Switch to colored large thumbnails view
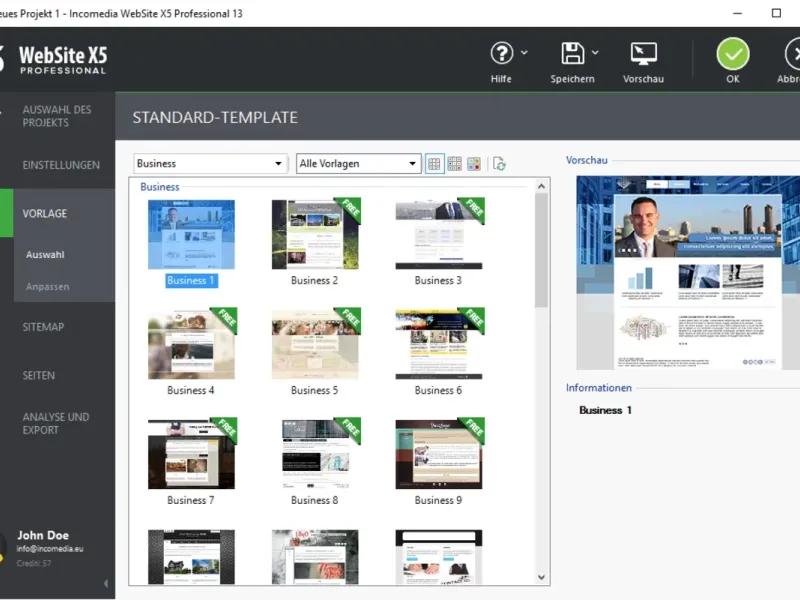This screenshot has width=800, height=600. [x=474, y=164]
